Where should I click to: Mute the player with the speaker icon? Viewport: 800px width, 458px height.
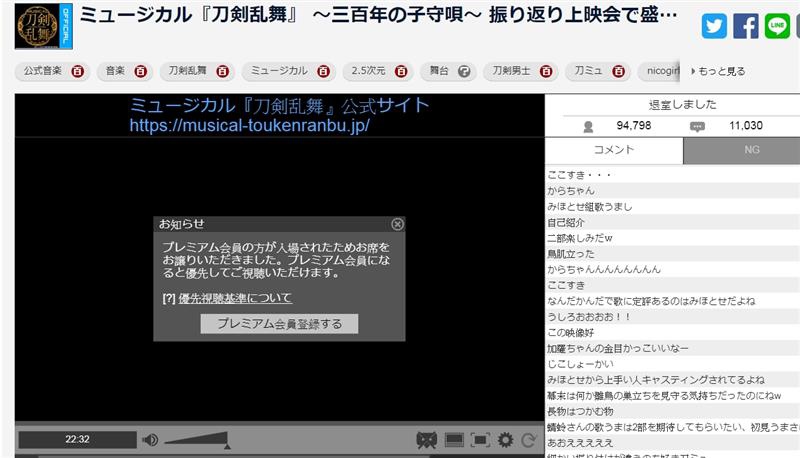pyautogui.click(x=150, y=440)
